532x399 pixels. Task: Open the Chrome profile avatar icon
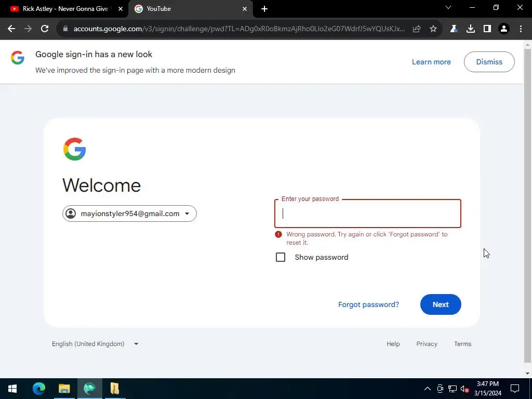click(x=504, y=29)
